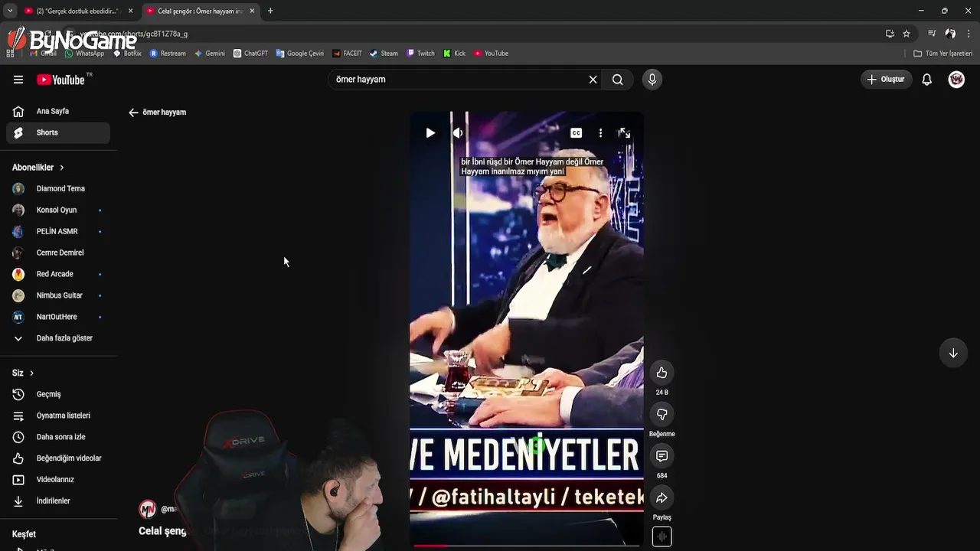Seek on the Shorts progress bar
Image resolution: width=980 pixels, height=551 pixels.
[526, 546]
